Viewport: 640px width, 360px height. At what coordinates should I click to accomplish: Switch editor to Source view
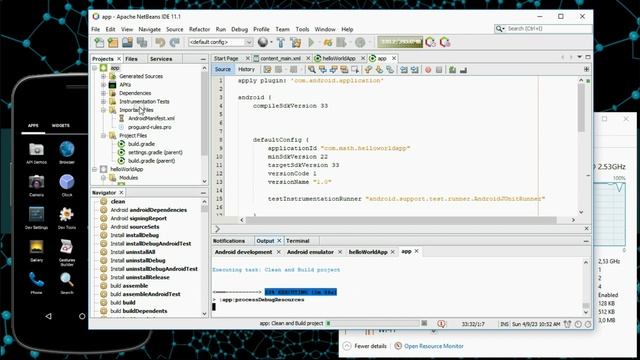(x=223, y=69)
